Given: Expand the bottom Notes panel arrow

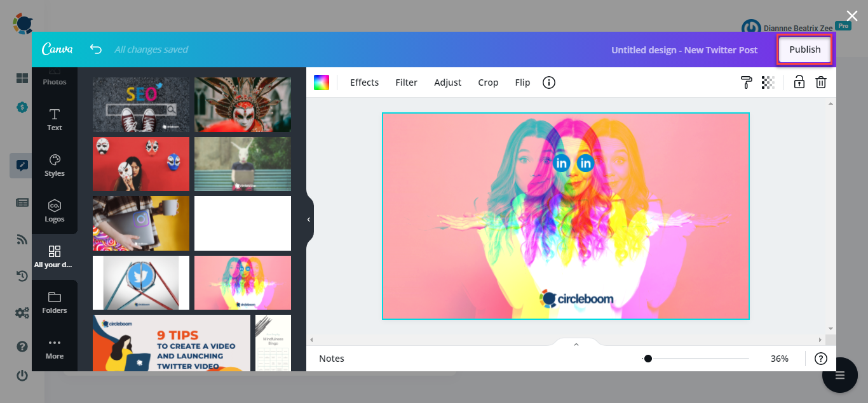Looking at the screenshot, I should (x=576, y=344).
